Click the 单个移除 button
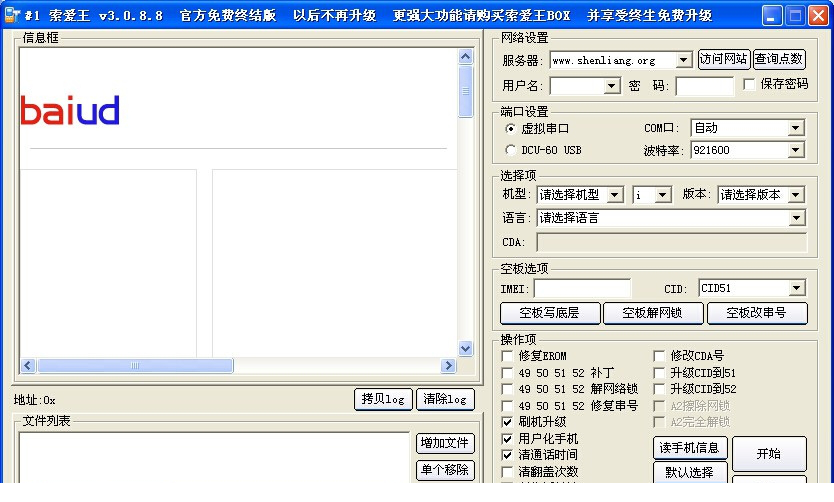 [445, 470]
